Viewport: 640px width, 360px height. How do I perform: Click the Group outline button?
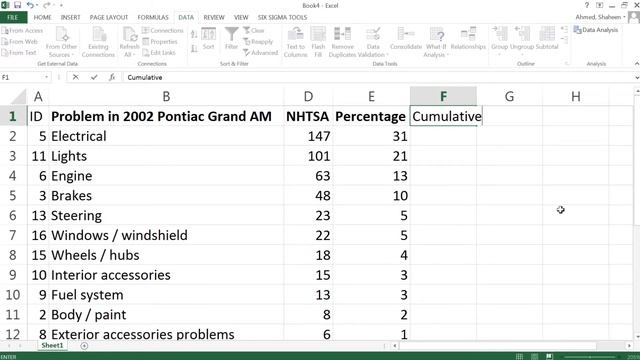[499, 40]
